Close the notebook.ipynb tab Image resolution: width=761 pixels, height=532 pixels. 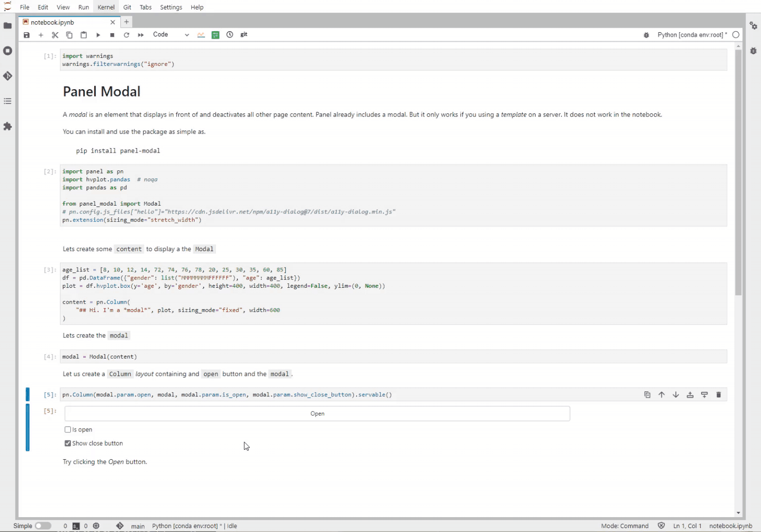[x=112, y=22]
